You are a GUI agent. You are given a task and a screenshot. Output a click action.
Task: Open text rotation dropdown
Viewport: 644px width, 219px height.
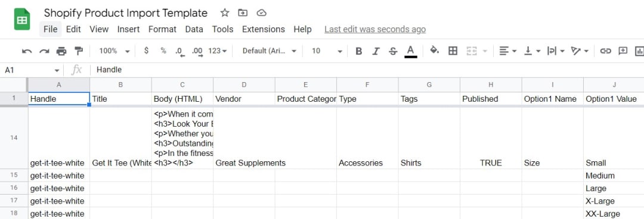[580, 51]
